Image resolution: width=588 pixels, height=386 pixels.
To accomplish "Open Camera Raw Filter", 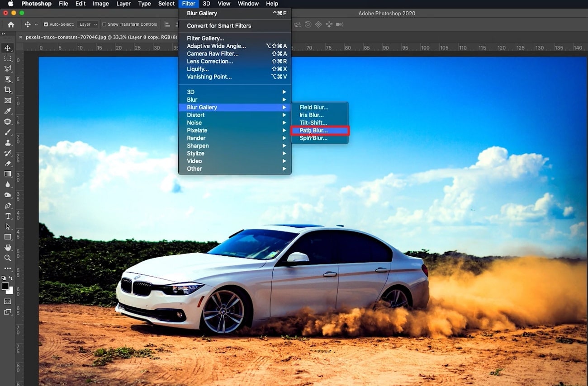I will click(x=235, y=54).
